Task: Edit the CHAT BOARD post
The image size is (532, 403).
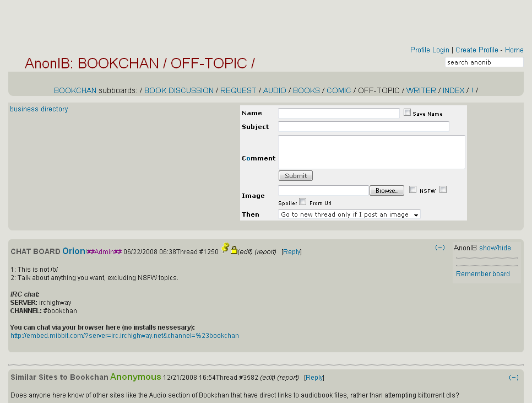Action: [x=245, y=252]
